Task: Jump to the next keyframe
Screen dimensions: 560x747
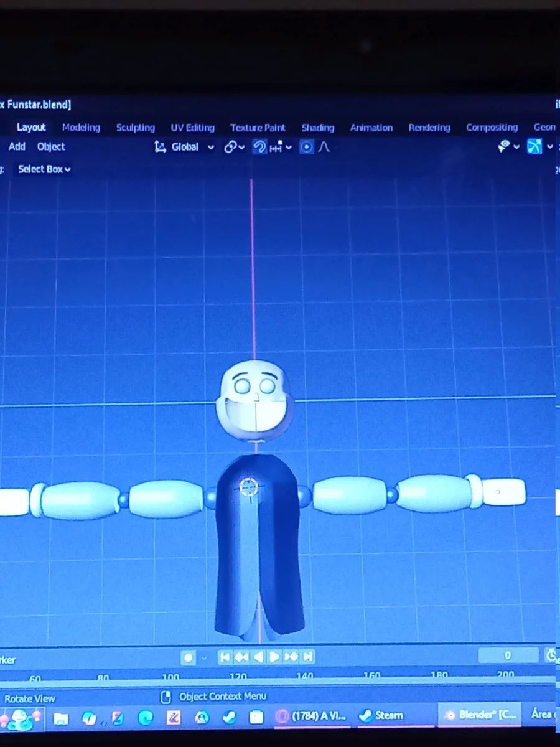Action: (291, 657)
